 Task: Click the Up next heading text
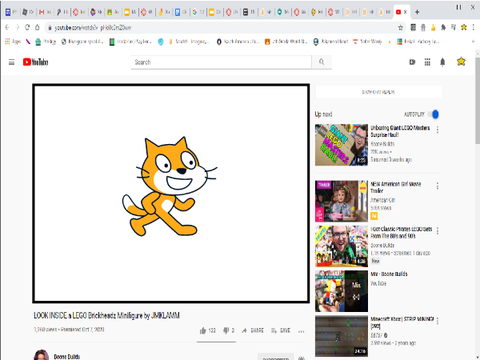click(323, 114)
